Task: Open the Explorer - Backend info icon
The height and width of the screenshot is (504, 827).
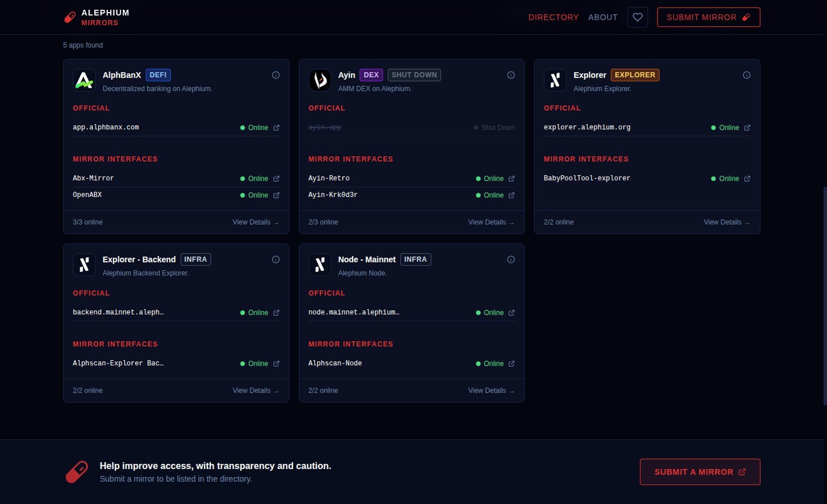Action: pos(276,259)
